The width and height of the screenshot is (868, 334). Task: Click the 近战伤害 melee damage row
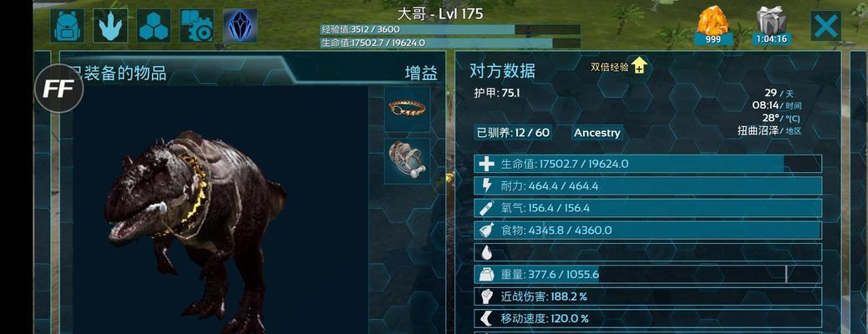tap(647, 296)
